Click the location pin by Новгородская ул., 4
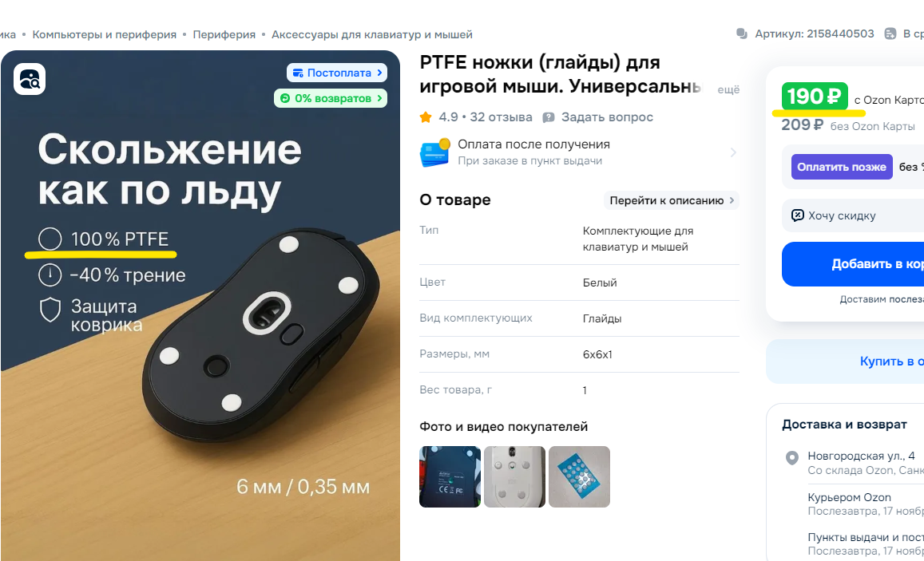 (792, 457)
